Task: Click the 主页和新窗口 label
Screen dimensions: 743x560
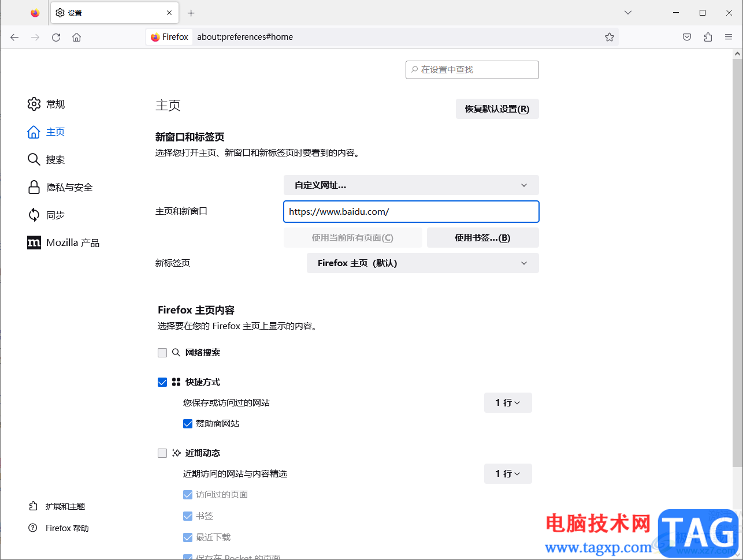Action: [181, 211]
